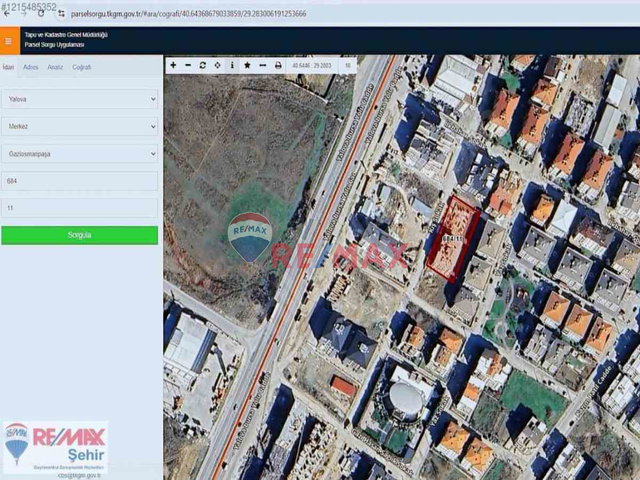Focus the address bar URL
The width and height of the screenshot is (640, 480).
[188, 14]
